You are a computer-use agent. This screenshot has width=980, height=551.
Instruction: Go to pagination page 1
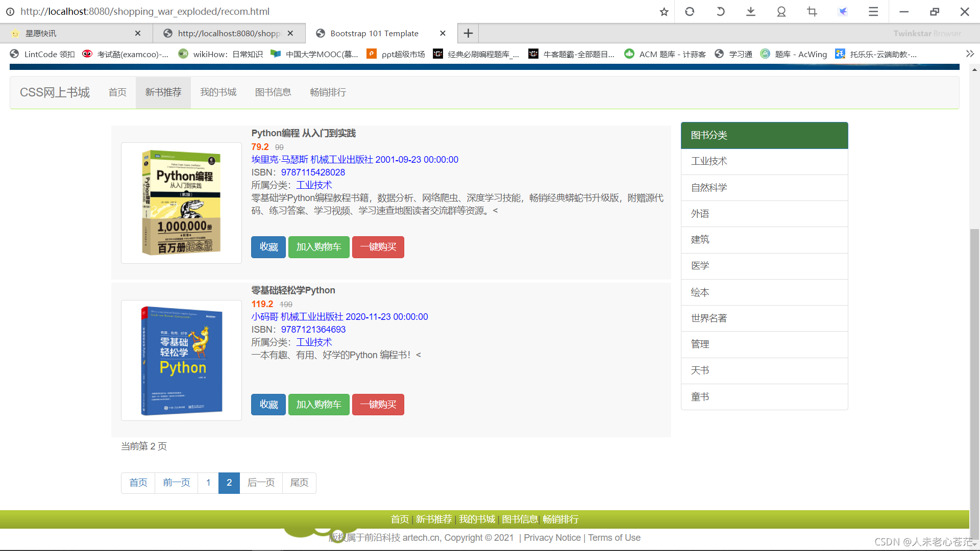(x=208, y=483)
